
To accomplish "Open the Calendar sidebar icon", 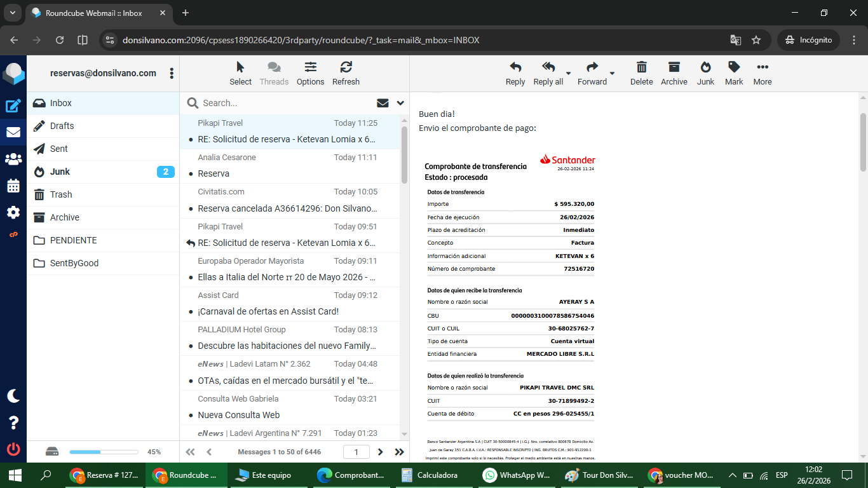I will (x=13, y=186).
